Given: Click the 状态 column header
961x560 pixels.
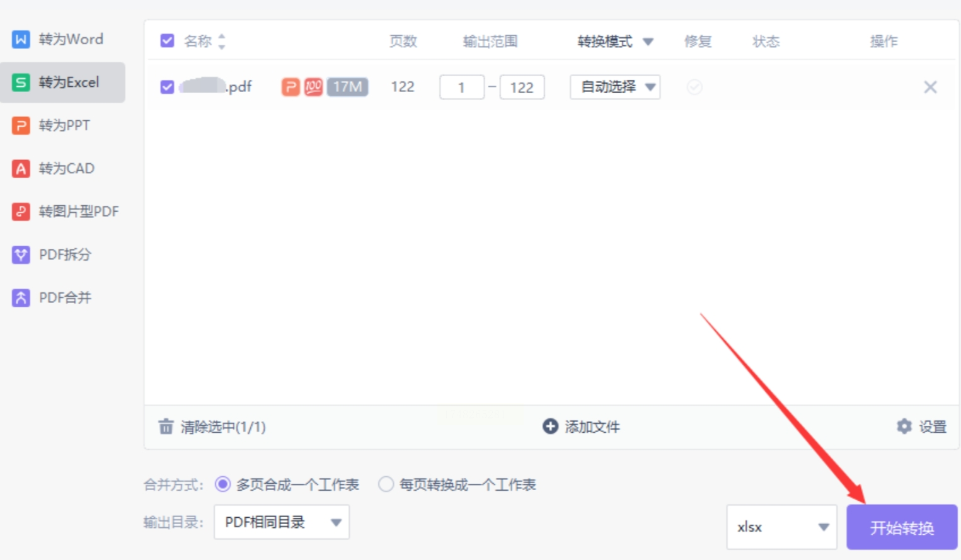Looking at the screenshot, I should (x=766, y=42).
